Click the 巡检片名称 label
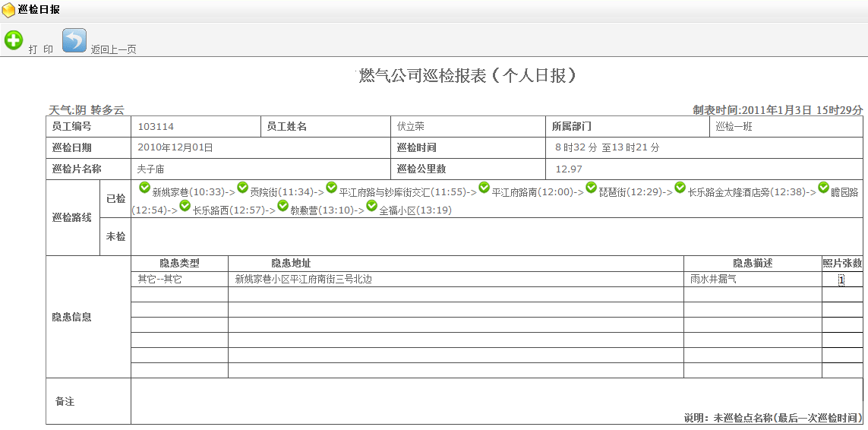Image resolution: width=868 pixels, height=430 pixels. click(x=77, y=169)
